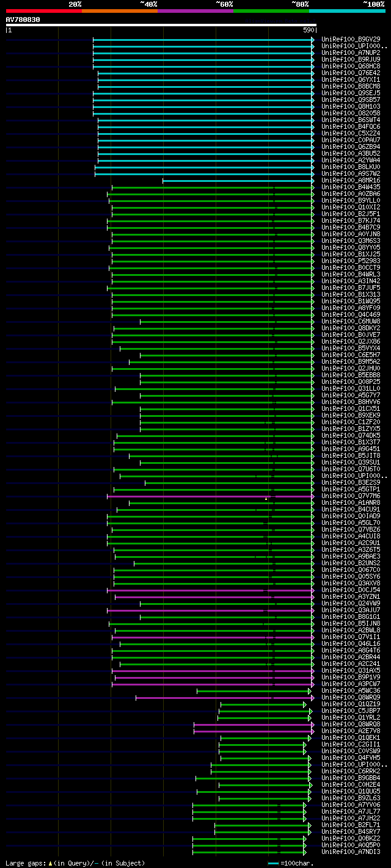Open hit UniRef100_B9GV29

(x=351, y=39)
